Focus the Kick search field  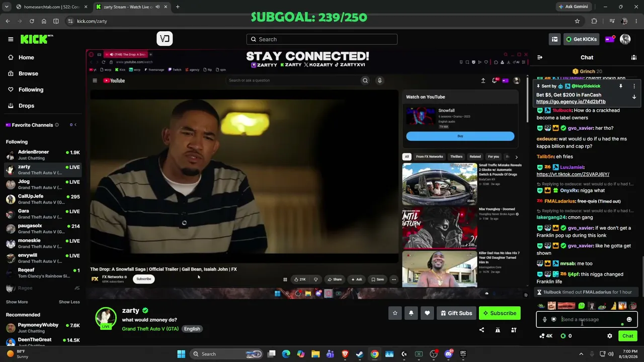coord(322,39)
